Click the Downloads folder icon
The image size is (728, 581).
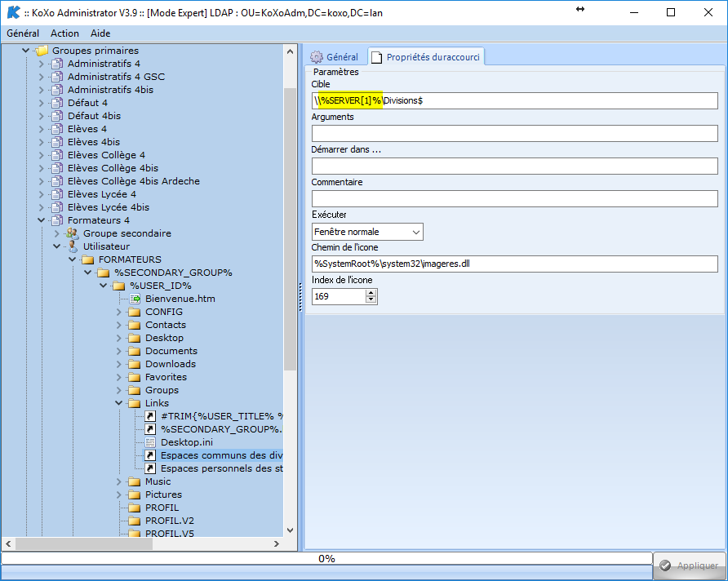pos(134,364)
